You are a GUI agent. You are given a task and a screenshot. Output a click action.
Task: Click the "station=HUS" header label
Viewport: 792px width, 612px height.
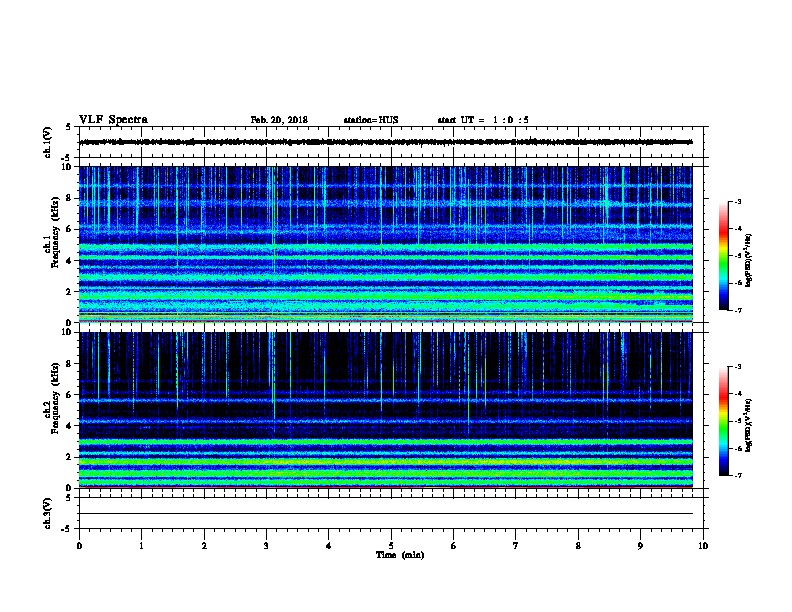click(x=371, y=120)
